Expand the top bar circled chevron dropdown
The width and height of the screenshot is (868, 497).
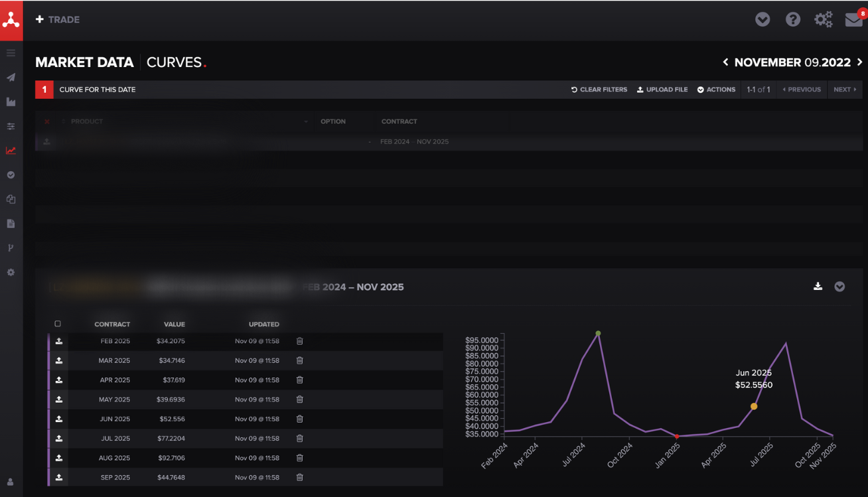coord(762,20)
